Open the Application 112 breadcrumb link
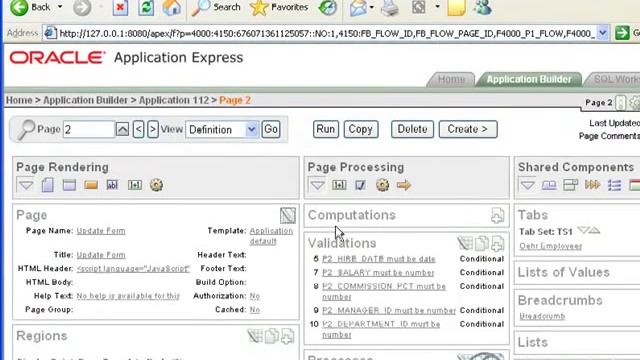 tap(174, 100)
